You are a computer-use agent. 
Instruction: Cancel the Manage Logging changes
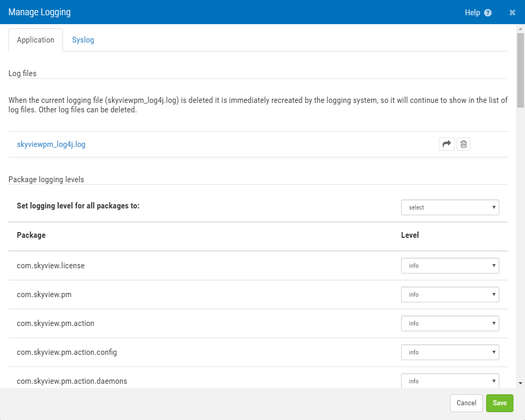466,403
